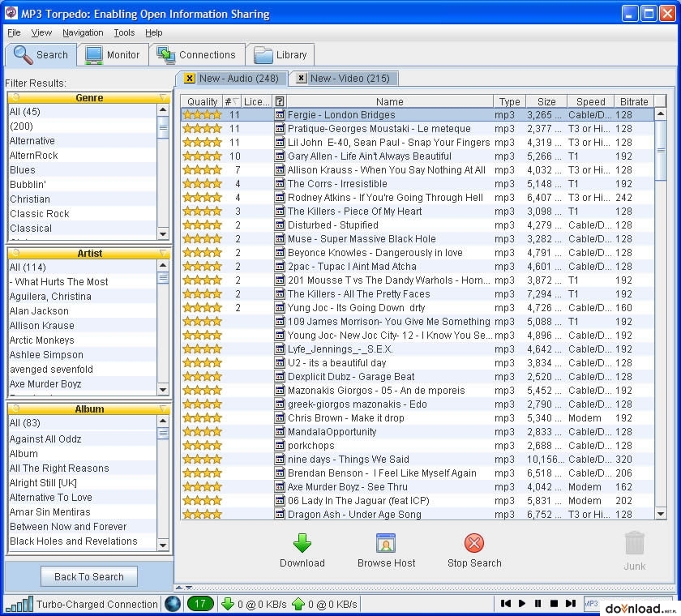Click the signal strength bars icon
681x616 pixels.
point(19,604)
